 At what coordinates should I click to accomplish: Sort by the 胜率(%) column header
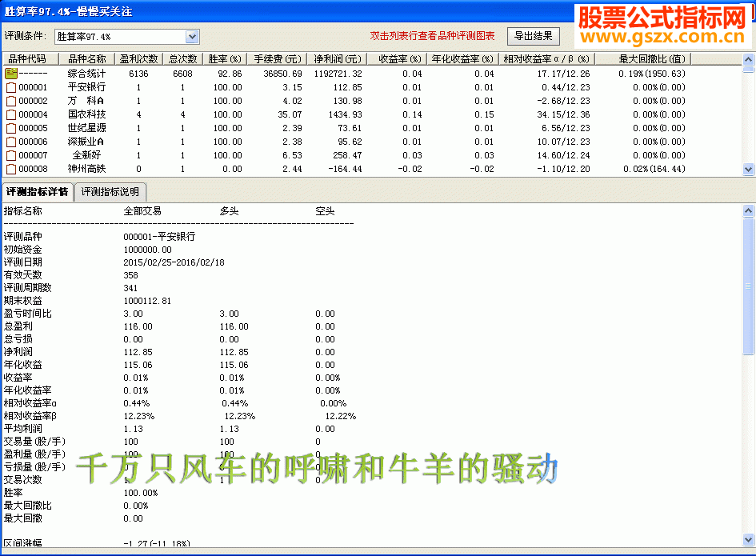(225, 59)
